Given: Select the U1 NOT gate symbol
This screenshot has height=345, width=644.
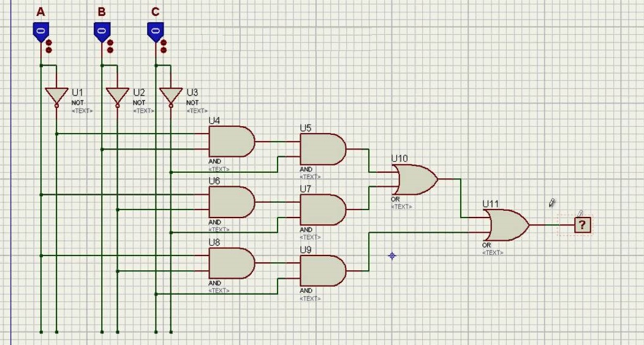Looking at the screenshot, I should coord(56,96).
